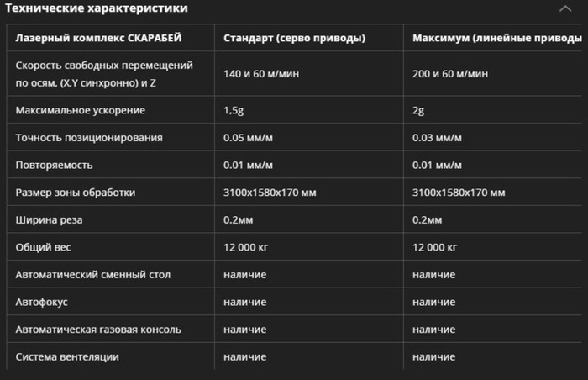Click the Размер зоны обработки row label
This screenshot has height=380, width=588.
coord(76,193)
